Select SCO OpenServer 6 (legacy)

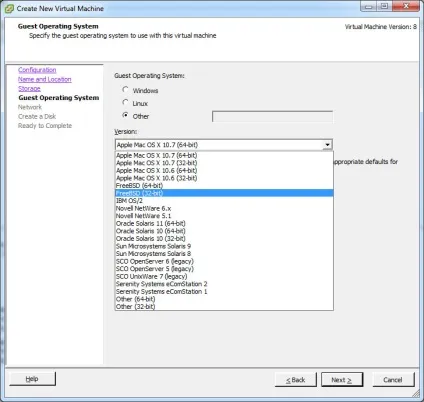(224, 261)
